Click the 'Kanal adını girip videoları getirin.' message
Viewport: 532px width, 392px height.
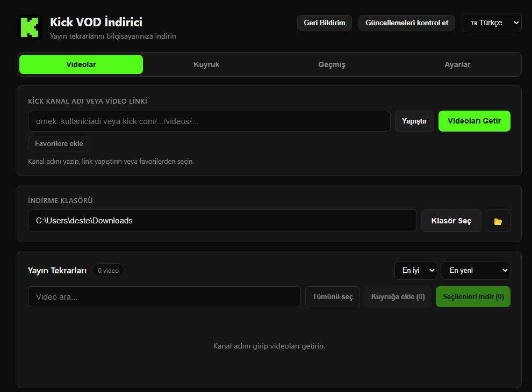coord(269,346)
